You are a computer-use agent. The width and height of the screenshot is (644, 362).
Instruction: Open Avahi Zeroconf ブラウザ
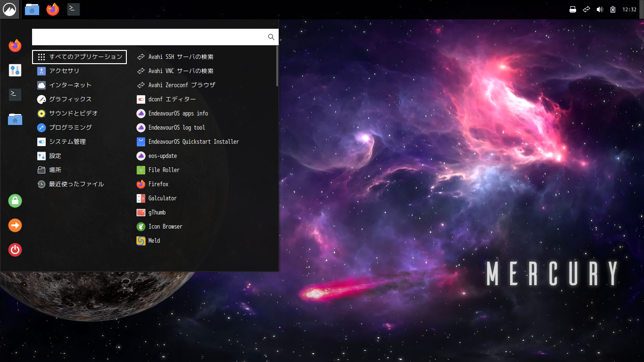[x=203, y=85]
